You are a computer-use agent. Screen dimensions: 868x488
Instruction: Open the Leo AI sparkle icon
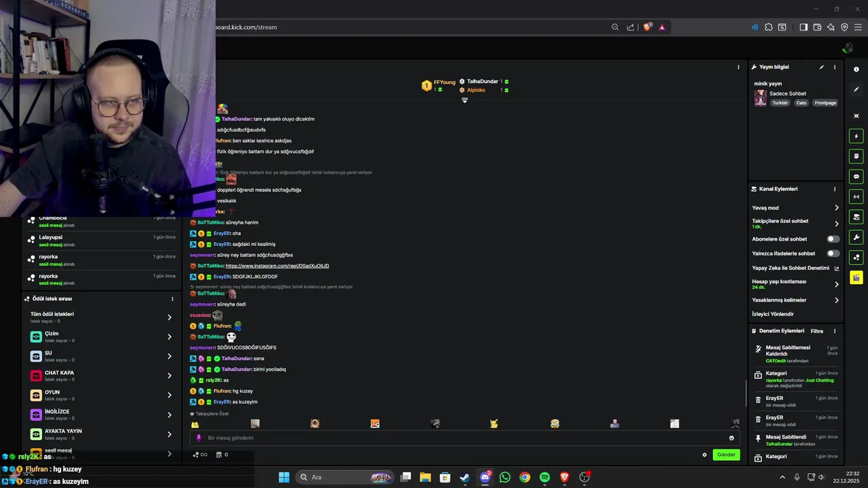click(831, 27)
